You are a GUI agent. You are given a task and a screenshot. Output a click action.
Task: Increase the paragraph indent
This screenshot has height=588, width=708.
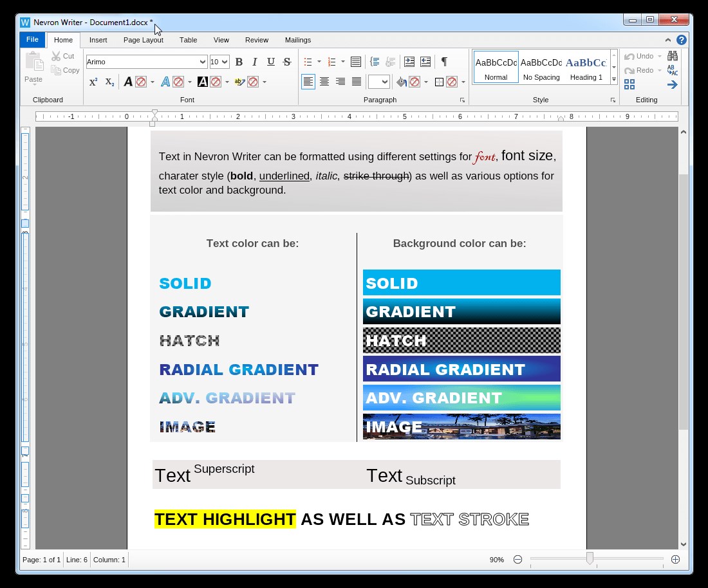(409, 62)
